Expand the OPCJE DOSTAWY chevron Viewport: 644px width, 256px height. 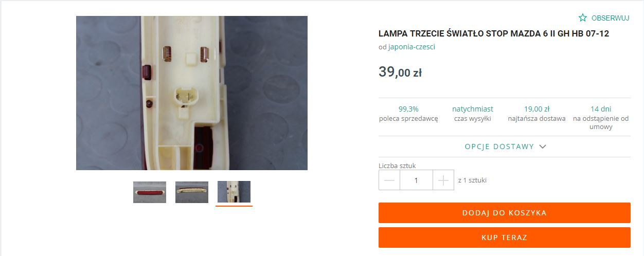pyautogui.click(x=543, y=147)
